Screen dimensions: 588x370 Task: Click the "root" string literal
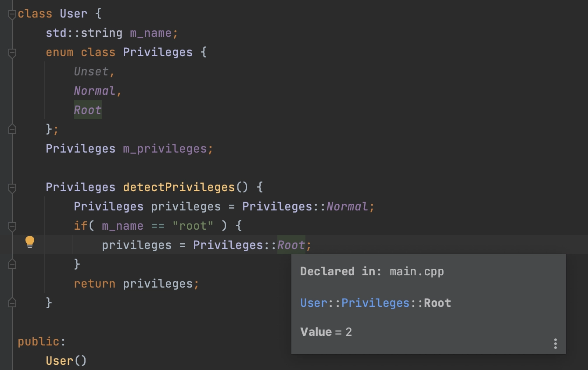[x=193, y=226]
